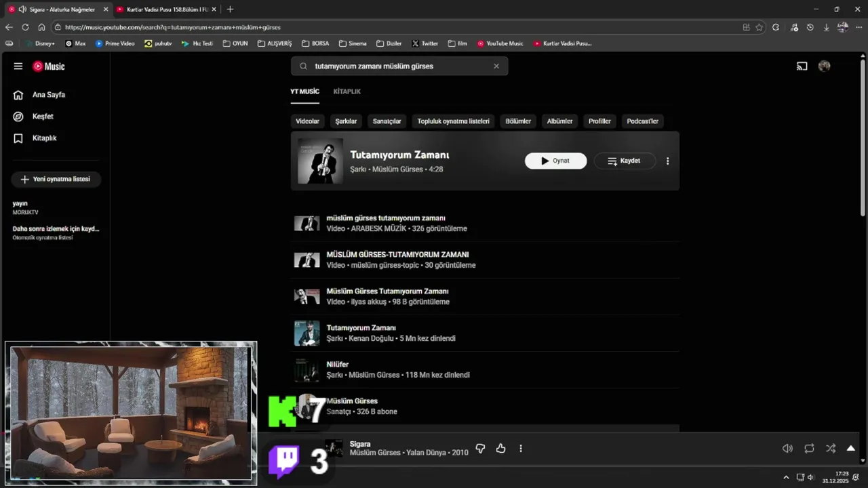Toggle repeat mode in player
Image resolution: width=868 pixels, height=488 pixels.
(809, 449)
